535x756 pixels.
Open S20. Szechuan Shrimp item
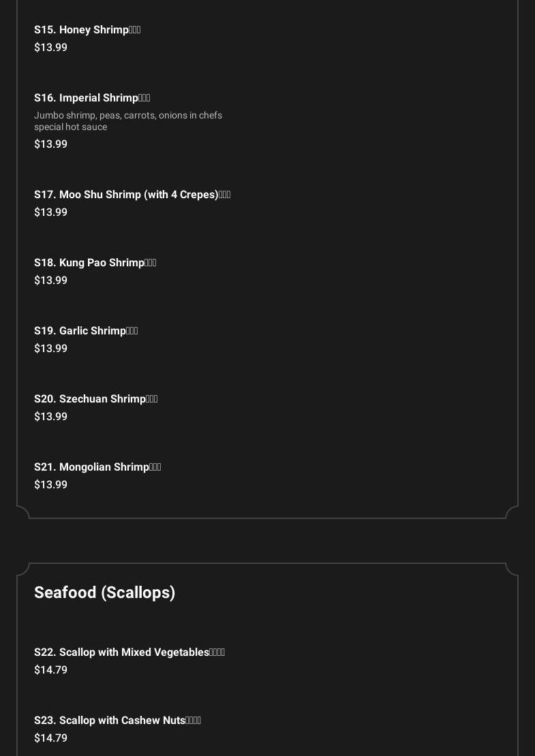tap(95, 398)
